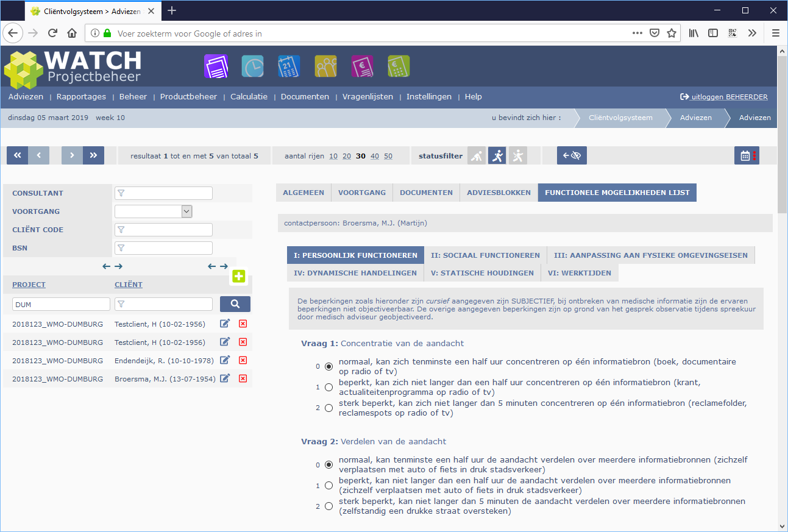Image resolution: width=788 pixels, height=532 pixels.
Task: Select option 0 normaal for Vraag 2
Action: [329, 464]
